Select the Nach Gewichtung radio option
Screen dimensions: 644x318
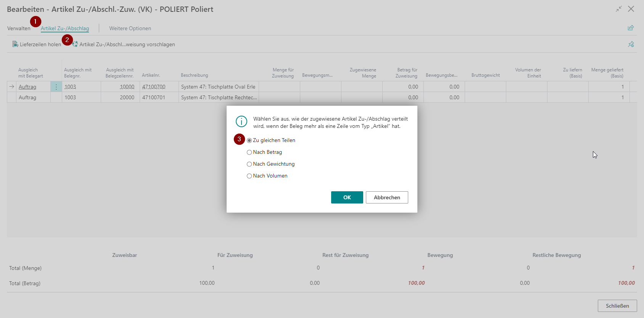pyautogui.click(x=271, y=164)
